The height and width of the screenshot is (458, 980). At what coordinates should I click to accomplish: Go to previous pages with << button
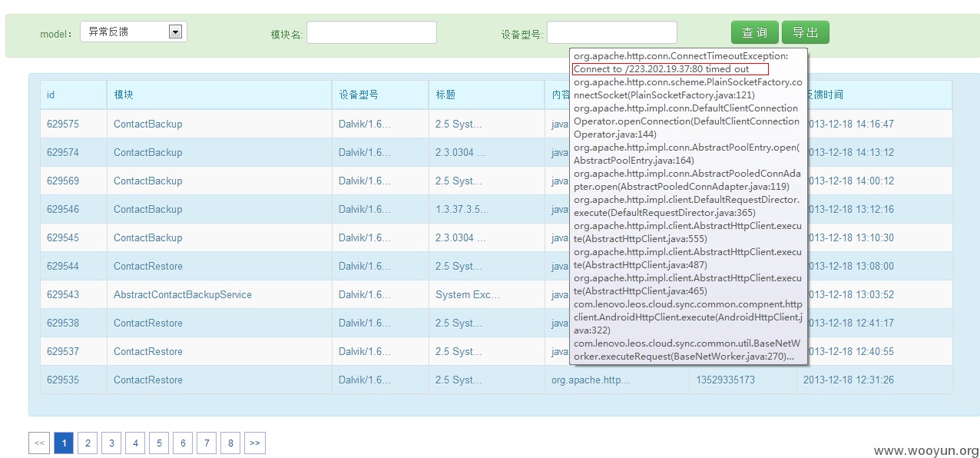click(x=39, y=443)
